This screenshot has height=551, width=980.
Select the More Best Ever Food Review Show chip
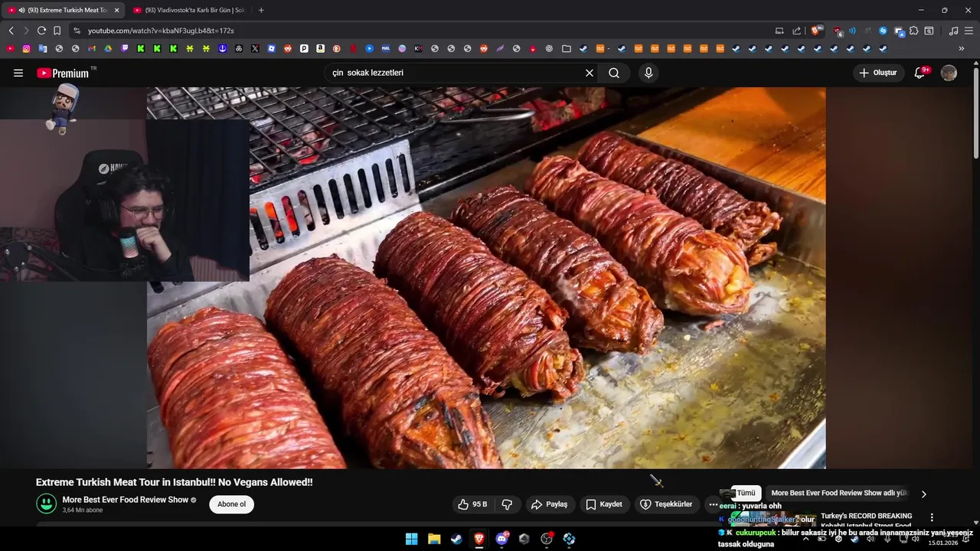[x=838, y=493]
